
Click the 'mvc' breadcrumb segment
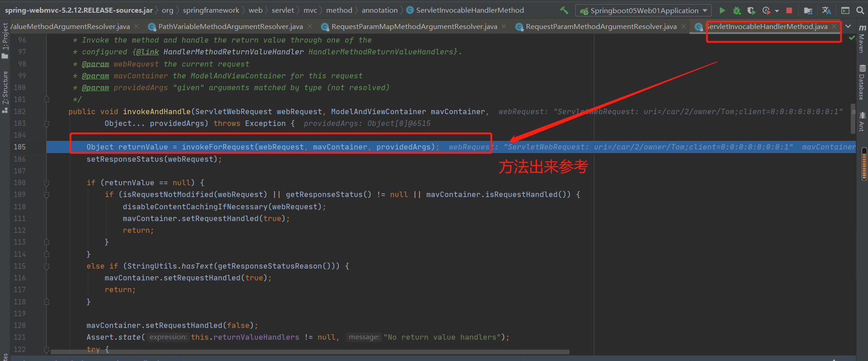pyautogui.click(x=310, y=10)
